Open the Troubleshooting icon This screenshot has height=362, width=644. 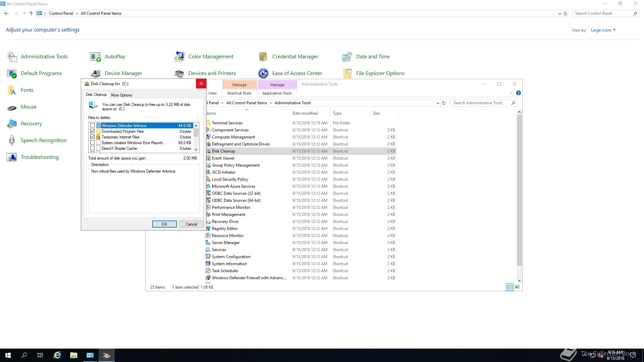[x=12, y=157]
